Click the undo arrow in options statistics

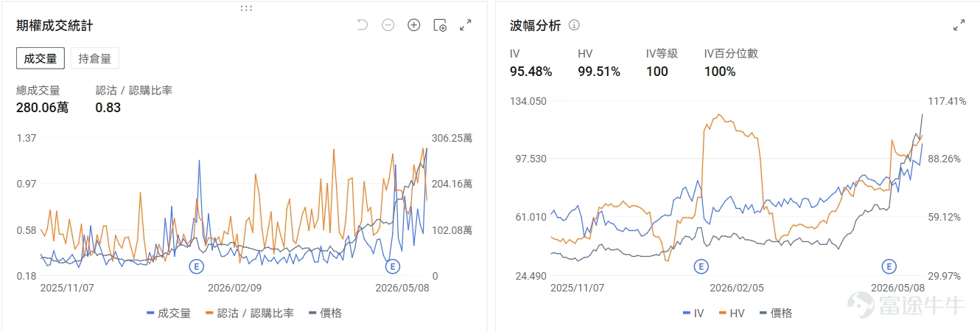362,25
